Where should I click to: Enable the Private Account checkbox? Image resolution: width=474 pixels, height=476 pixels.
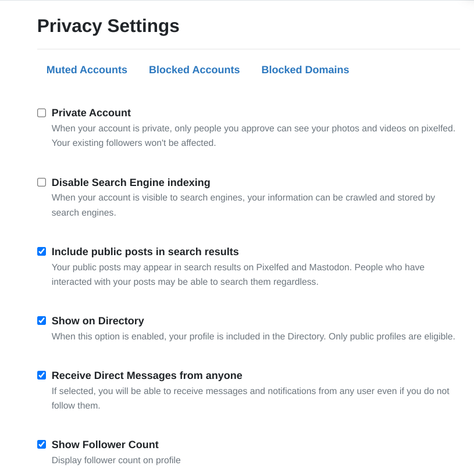tap(41, 113)
